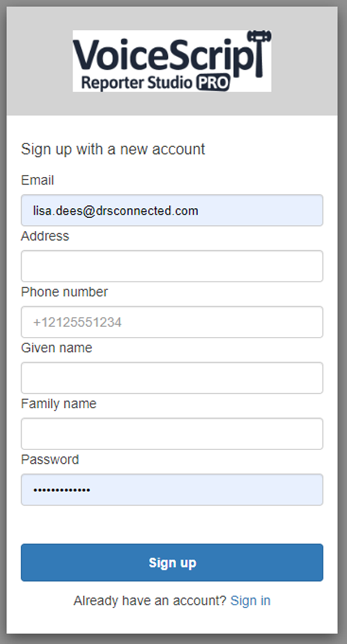Activate the Family name field
This screenshot has width=347, height=644.
point(172,434)
